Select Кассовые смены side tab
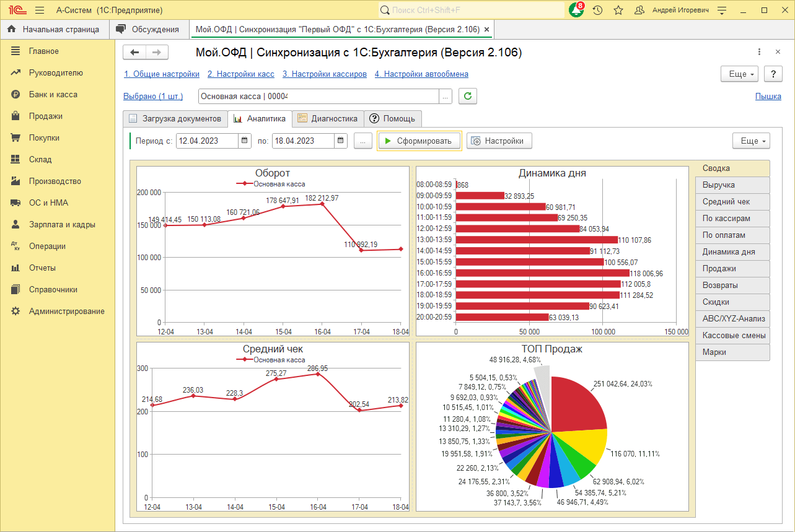The width and height of the screenshot is (795, 532). 732,335
